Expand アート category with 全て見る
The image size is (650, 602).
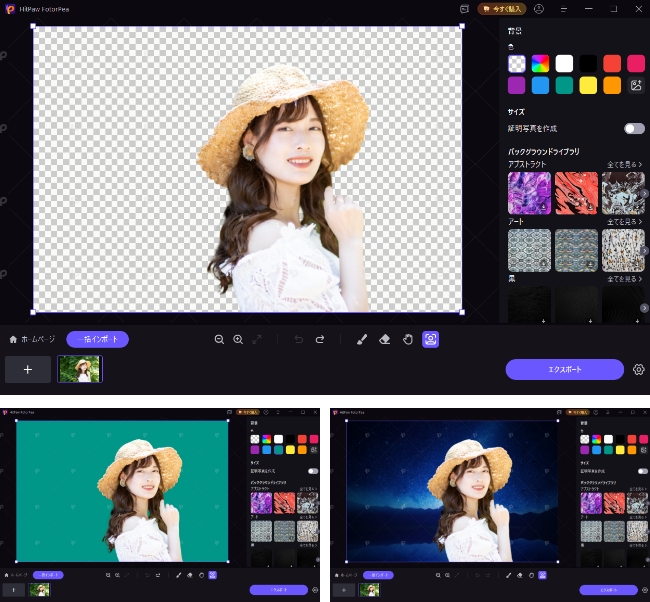(x=625, y=221)
